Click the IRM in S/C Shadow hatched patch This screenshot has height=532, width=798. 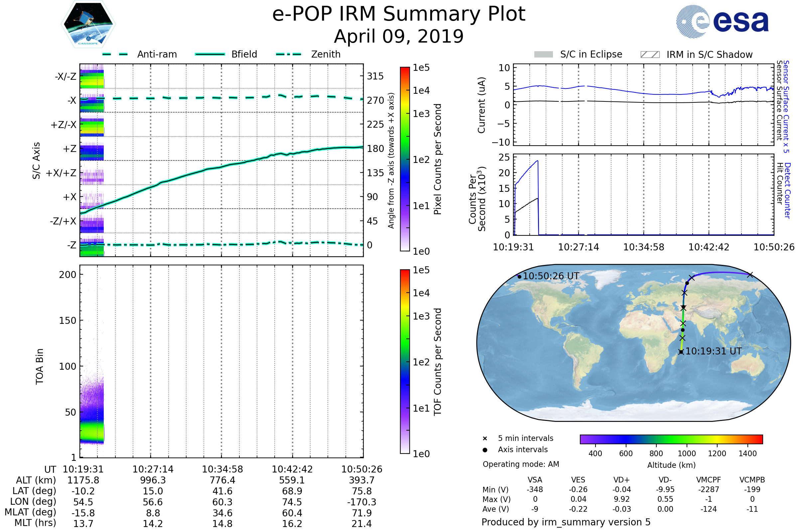(650, 55)
